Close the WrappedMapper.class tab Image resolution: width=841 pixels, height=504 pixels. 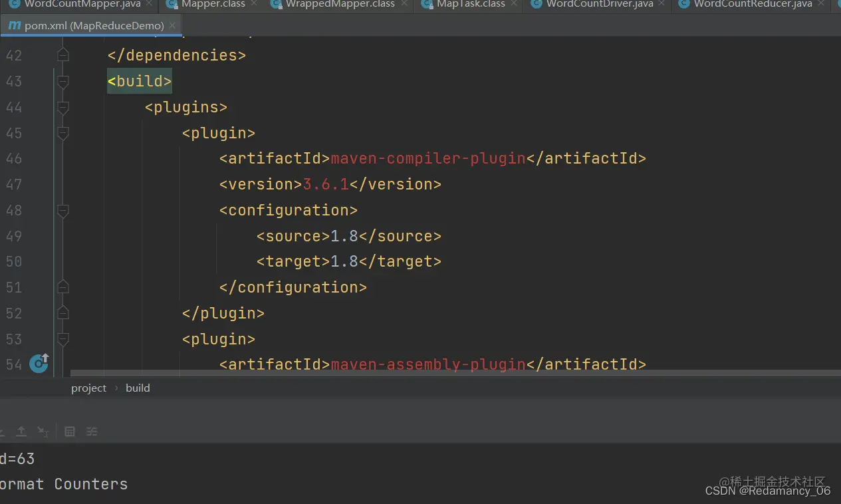pyautogui.click(x=404, y=4)
